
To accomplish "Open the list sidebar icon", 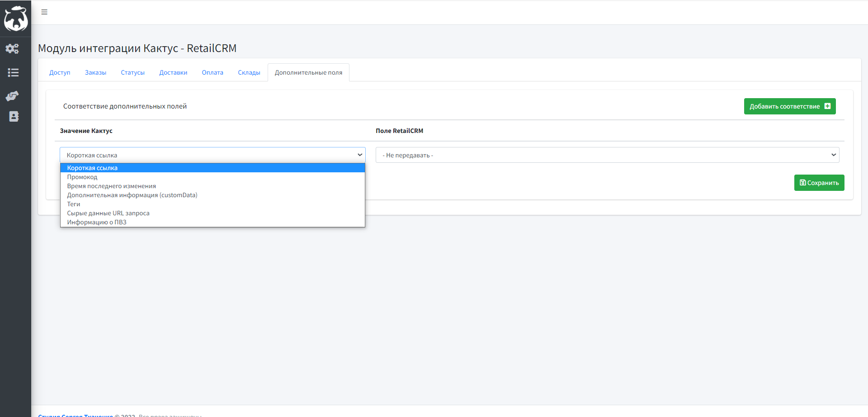I will click(x=13, y=72).
